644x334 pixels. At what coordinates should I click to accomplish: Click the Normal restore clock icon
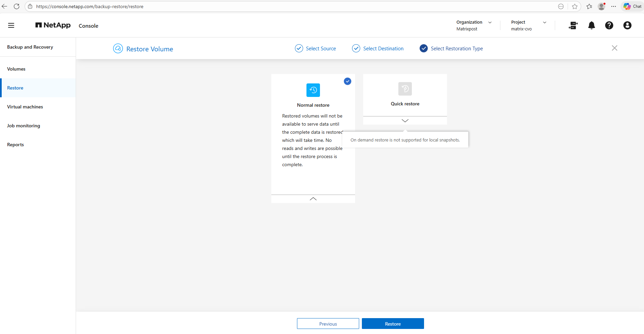[x=313, y=90]
